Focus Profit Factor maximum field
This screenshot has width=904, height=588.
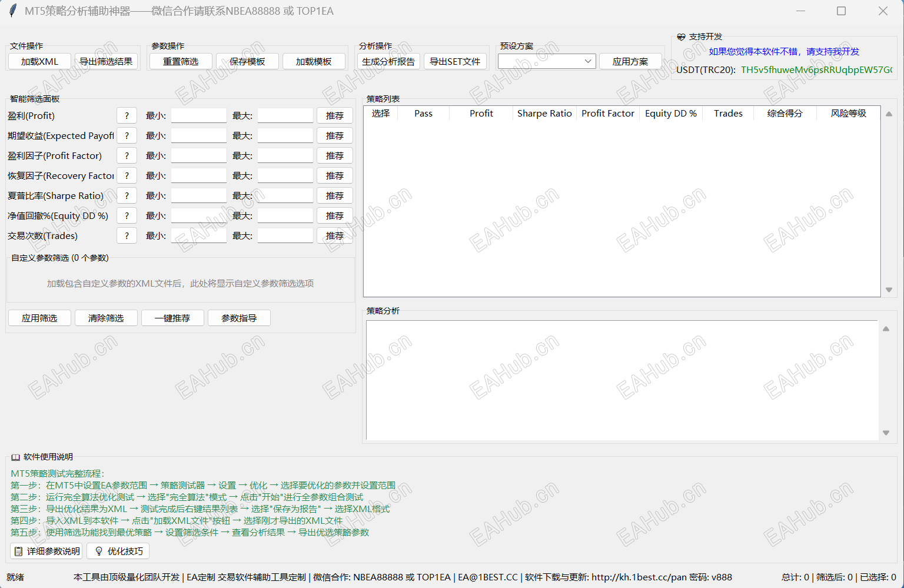285,156
